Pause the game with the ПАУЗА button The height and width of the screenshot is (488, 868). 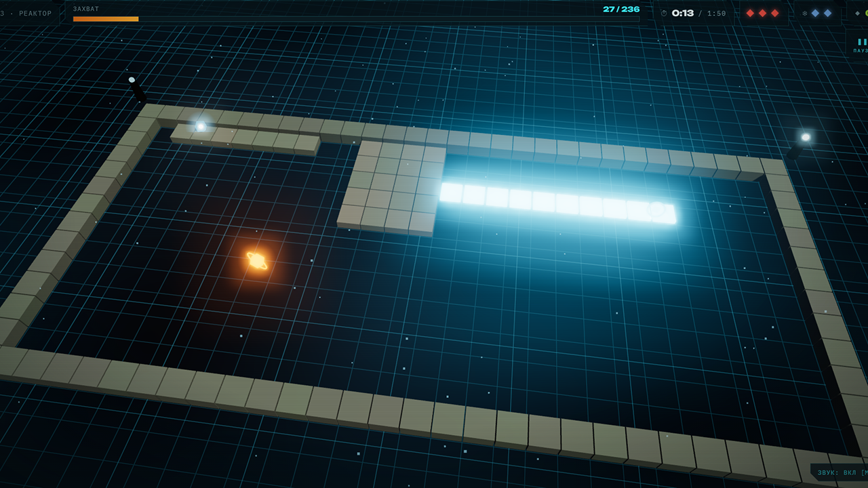click(858, 43)
